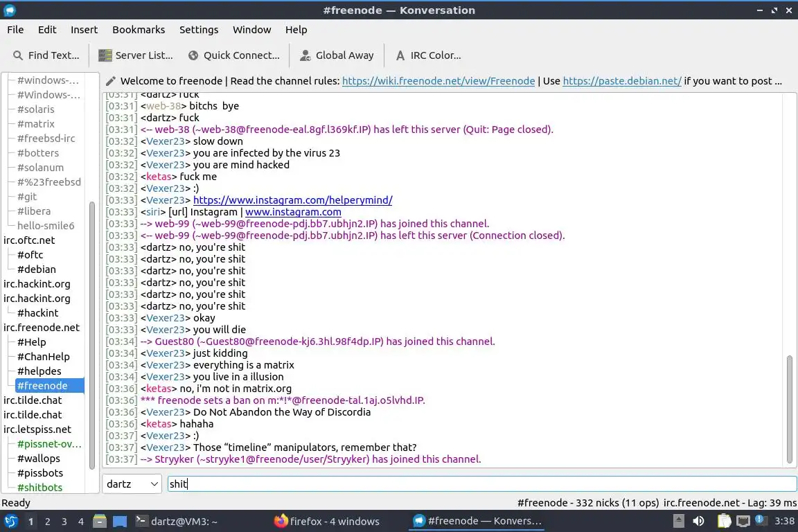Select the #solanum channel
This screenshot has height=532, width=798.
click(x=40, y=167)
